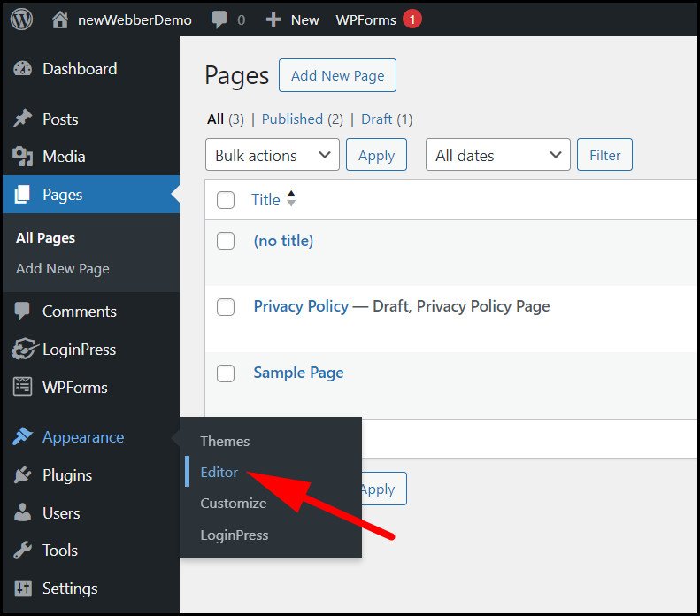The height and width of the screenshot is (616, 700).
Task: Click Apply next to Bulk actions
Action: pos(376,155)
